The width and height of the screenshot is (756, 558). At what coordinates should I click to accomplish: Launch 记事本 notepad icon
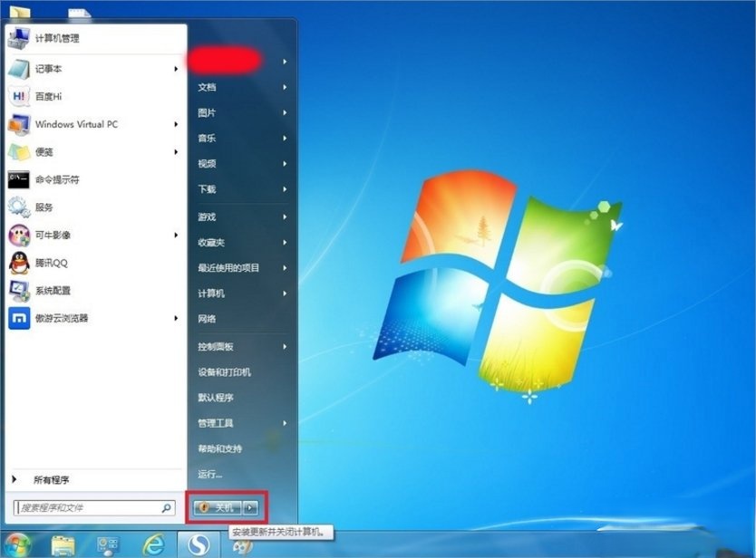point(19,69)
